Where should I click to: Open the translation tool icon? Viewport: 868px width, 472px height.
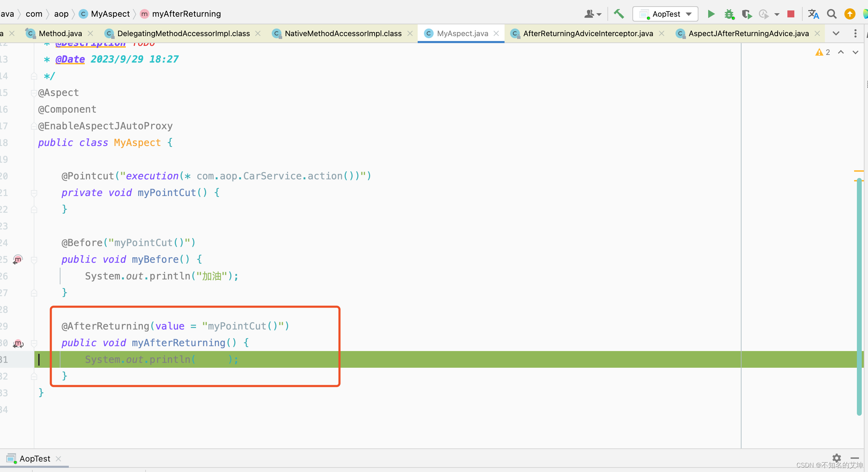[813, 14]
